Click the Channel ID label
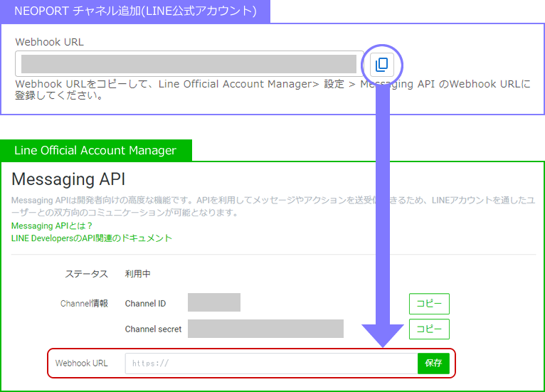 point(145,303)
